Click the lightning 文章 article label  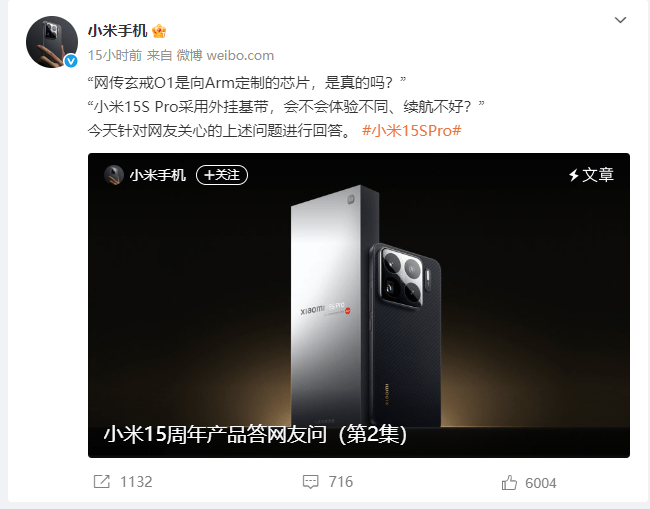(x=591, y=175)
